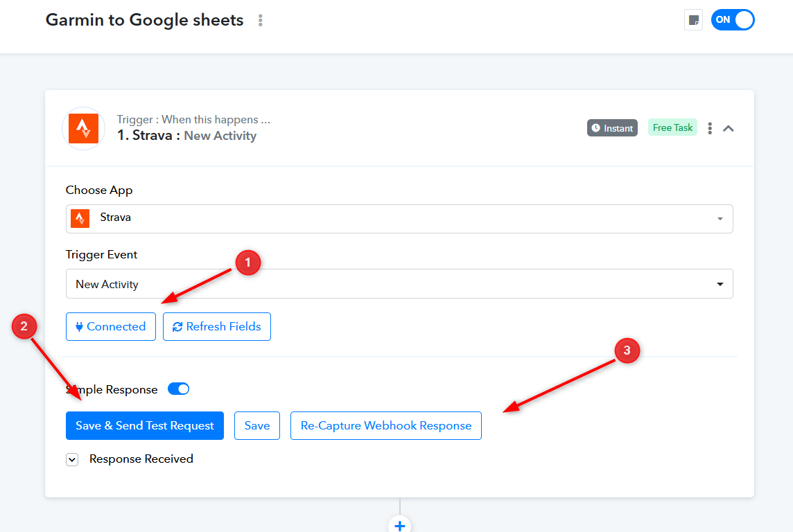Screen dimensions: 793x532
Task: Click the Free Task badge
Action: tap(672, 127)
